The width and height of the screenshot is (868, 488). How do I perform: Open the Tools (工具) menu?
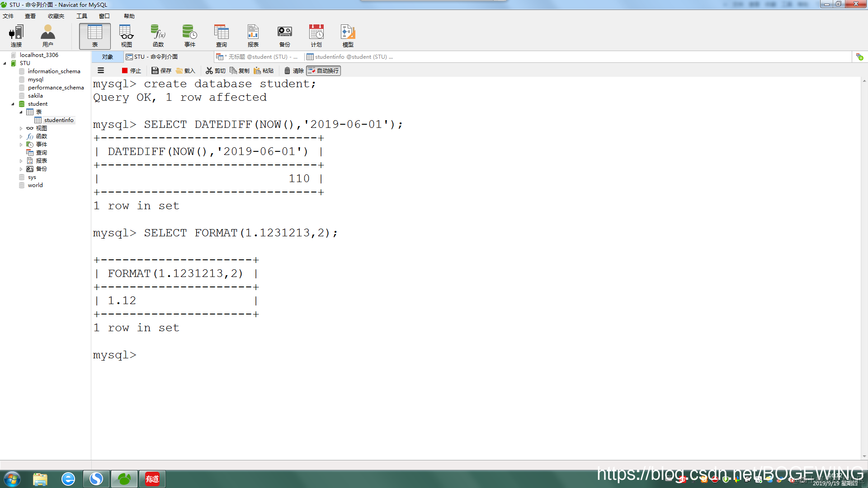81,16
